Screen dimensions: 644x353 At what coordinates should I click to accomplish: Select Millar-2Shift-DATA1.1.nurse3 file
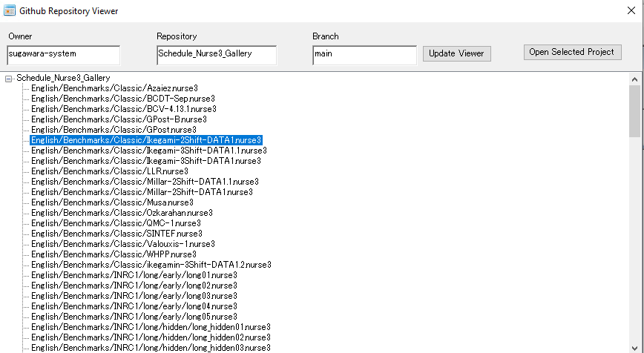click(145, 182)
